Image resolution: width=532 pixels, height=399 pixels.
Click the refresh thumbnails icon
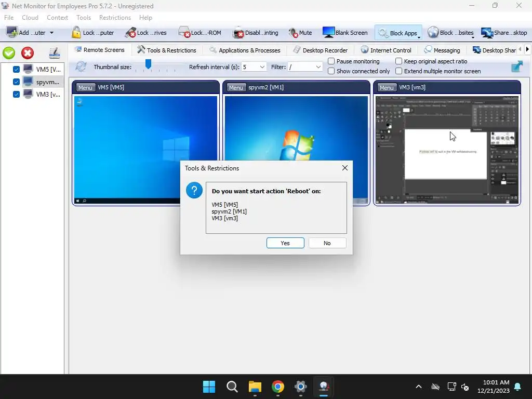tap(81, 66)
